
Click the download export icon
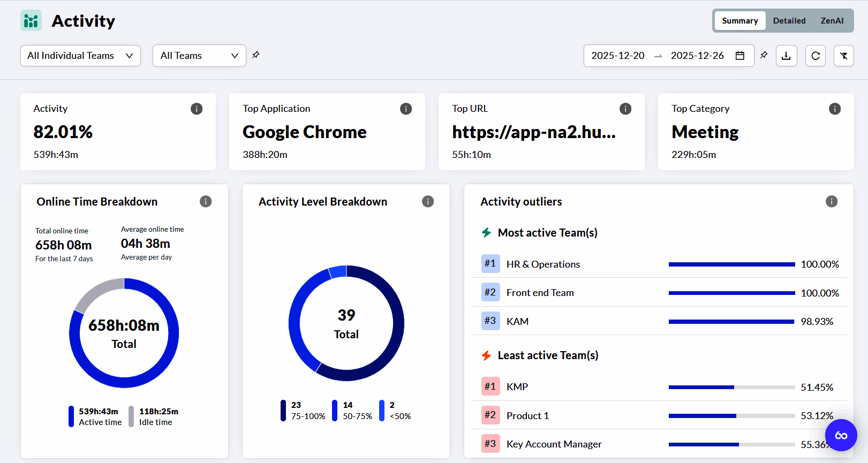(x=786, y=56)
